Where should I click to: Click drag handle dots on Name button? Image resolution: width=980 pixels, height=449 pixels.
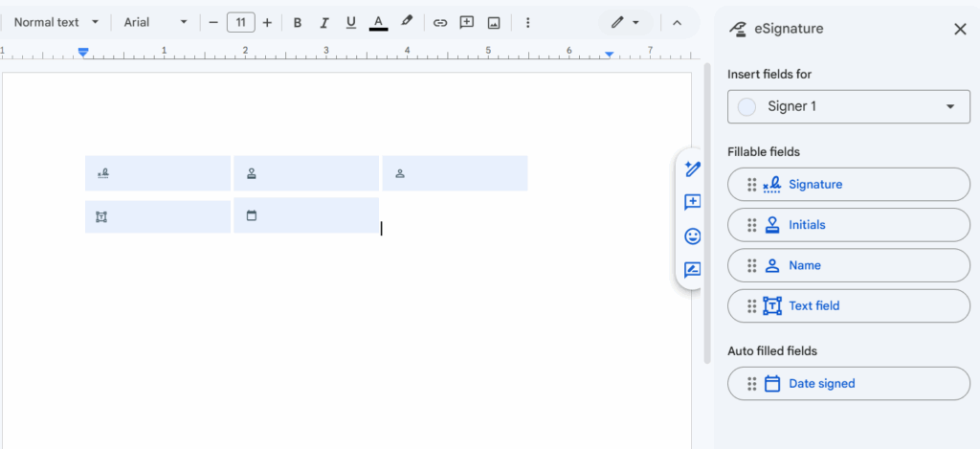(752, 265)
